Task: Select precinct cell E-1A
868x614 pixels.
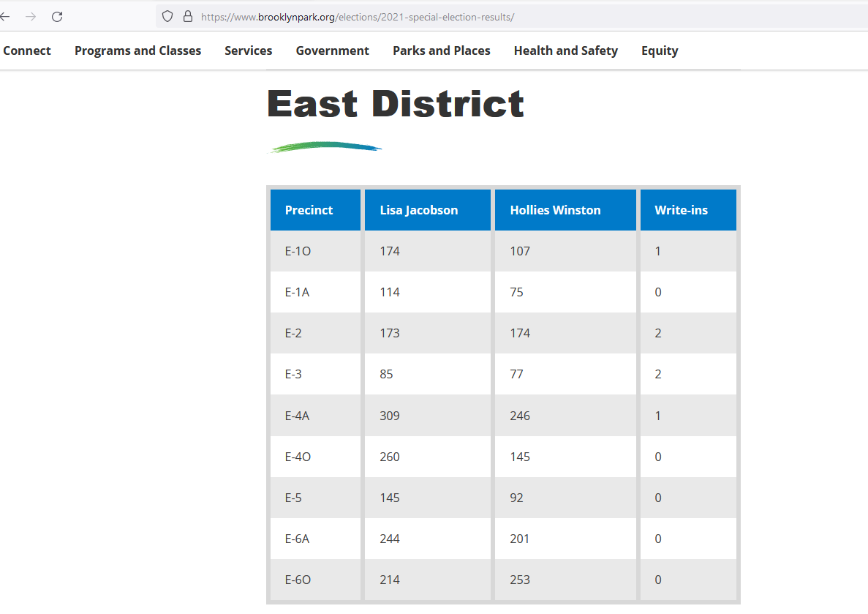Action: pyautogui.click(x=315, y=292)
